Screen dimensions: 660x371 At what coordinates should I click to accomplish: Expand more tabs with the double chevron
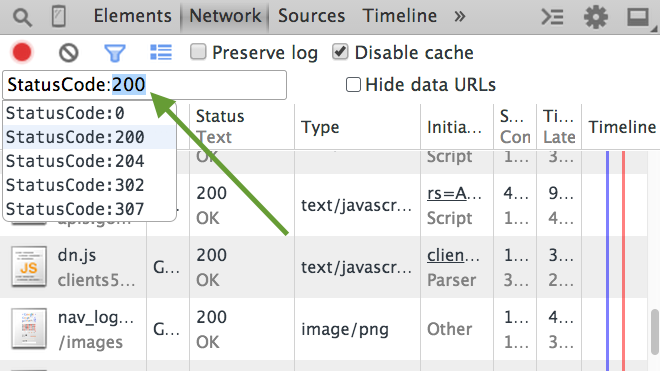[x=460, y=17]
